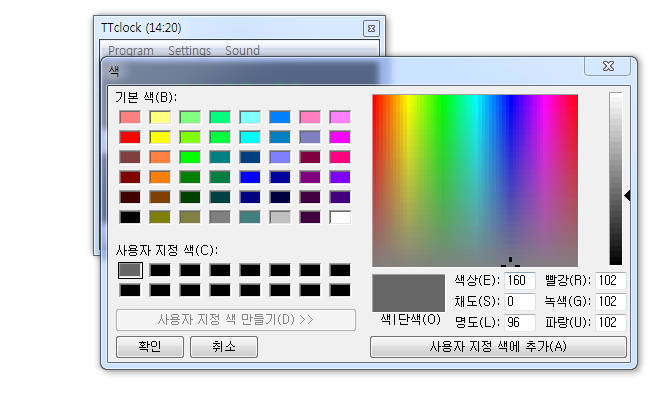Select the medium gray basic color swatch
This screenshot has height=398, width=669.
pyautogui.click(x=220, y=217)
